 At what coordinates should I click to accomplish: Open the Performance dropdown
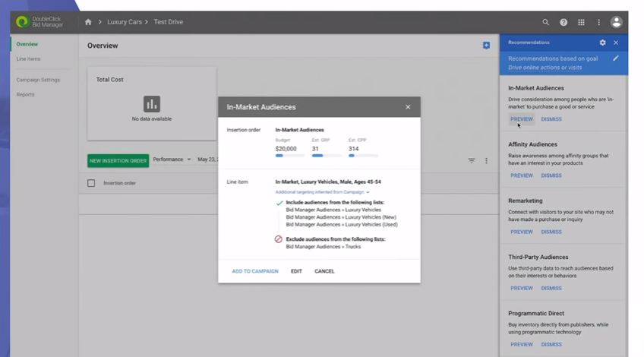coord(172,160)
